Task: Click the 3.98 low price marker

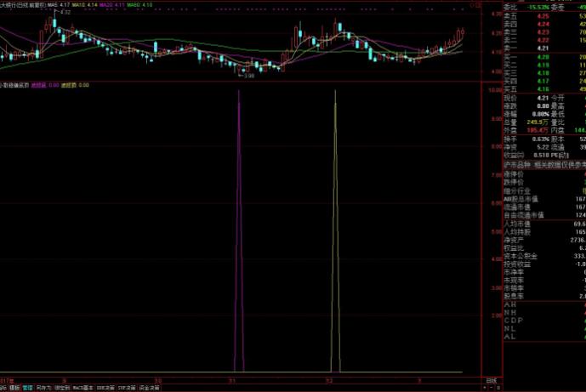Action: click(x=248, y=76)
